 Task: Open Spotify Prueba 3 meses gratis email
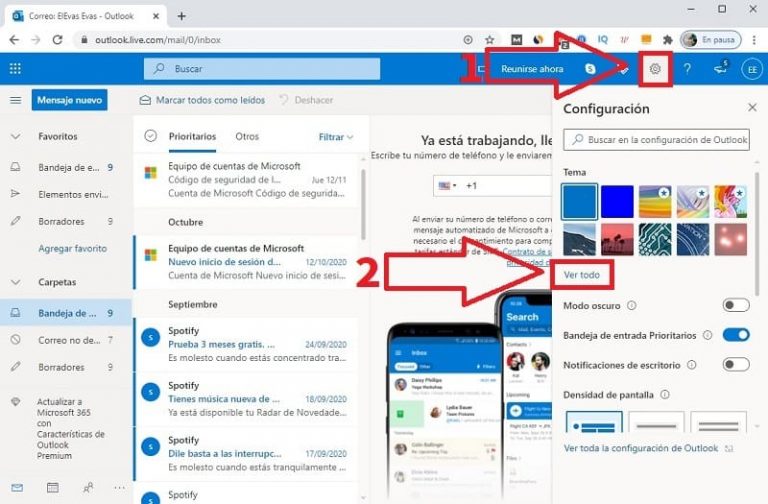coord(246,344)
